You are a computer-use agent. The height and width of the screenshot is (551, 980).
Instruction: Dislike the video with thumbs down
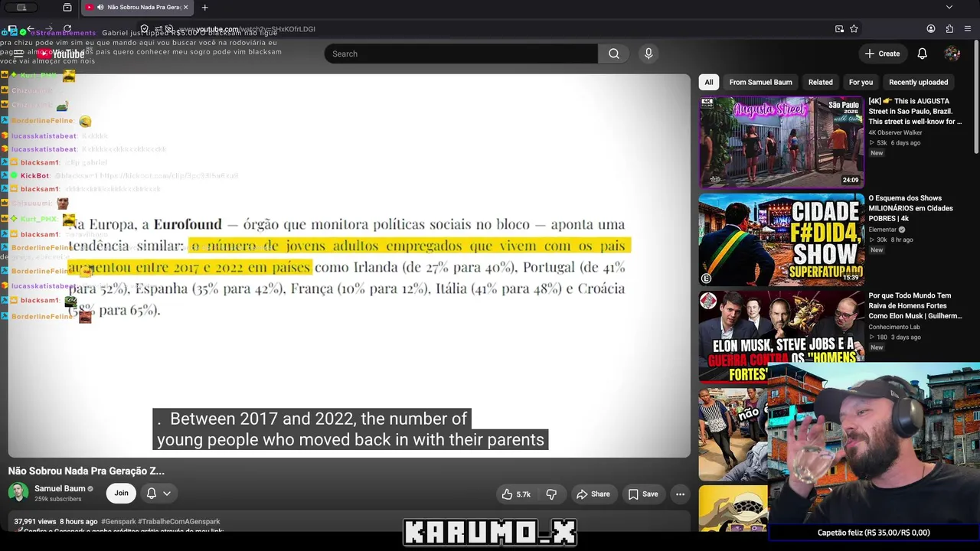click(552, 494)
